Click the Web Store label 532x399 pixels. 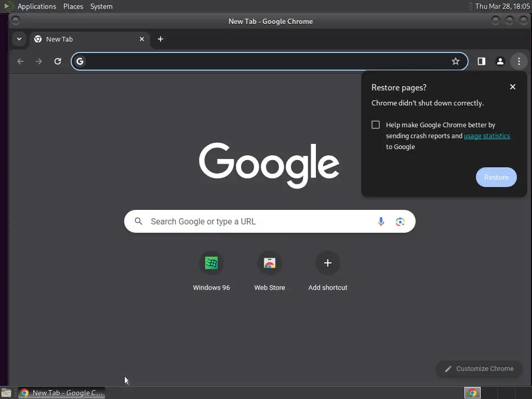[x=270, y=287]
